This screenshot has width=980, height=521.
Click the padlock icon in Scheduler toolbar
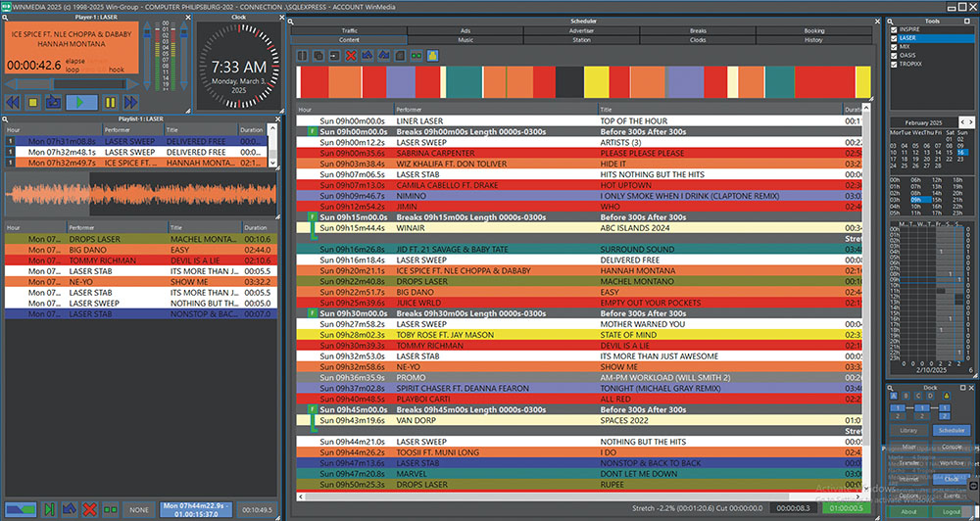[432, 56]
